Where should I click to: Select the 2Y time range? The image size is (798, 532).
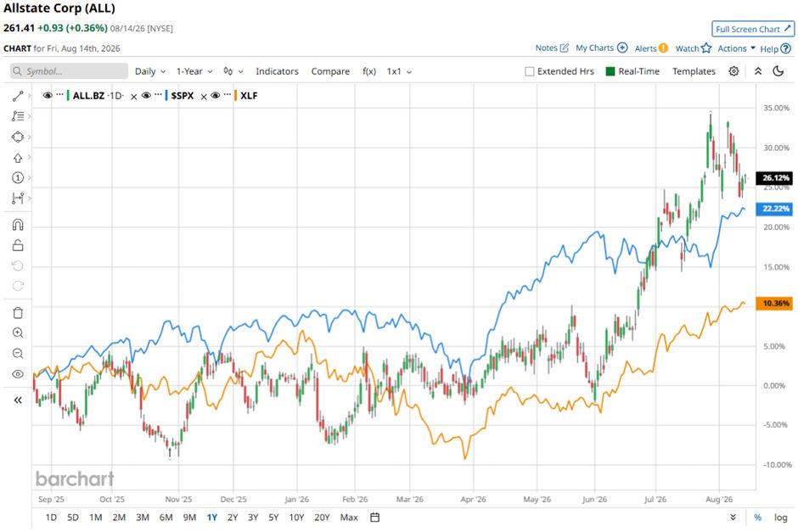[233, 518]
